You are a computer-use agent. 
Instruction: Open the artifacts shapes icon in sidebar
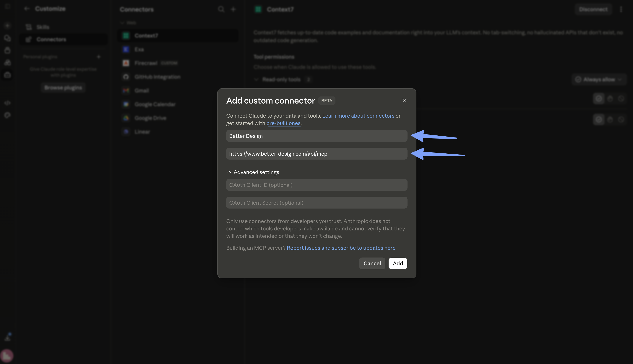pos(7,63)
